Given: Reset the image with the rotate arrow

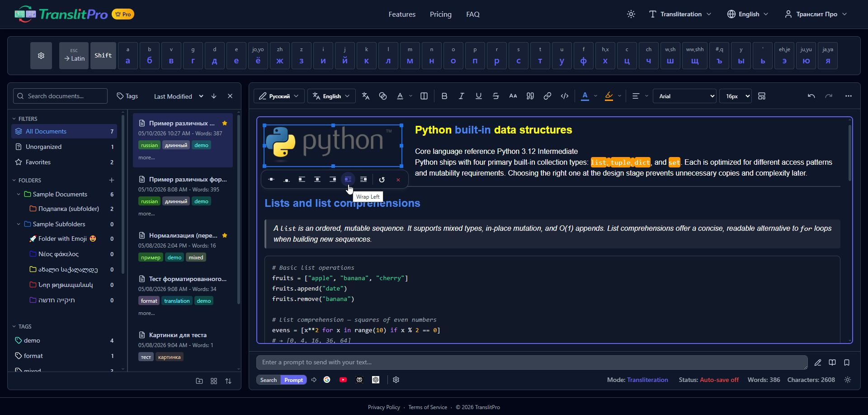Looking at the screenshot, I should pyautogui.click(x=382, y=180).
